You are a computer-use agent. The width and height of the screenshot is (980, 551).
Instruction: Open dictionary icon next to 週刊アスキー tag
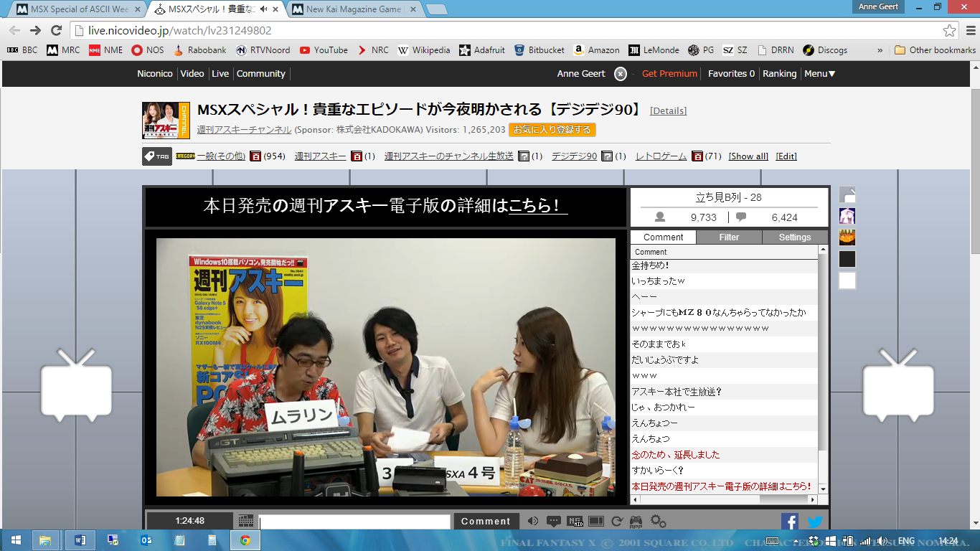coord(357,156)
